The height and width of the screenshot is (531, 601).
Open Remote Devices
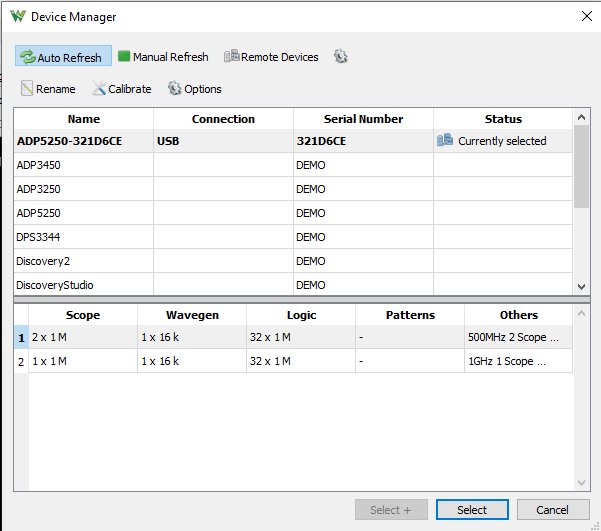[271, 57]
